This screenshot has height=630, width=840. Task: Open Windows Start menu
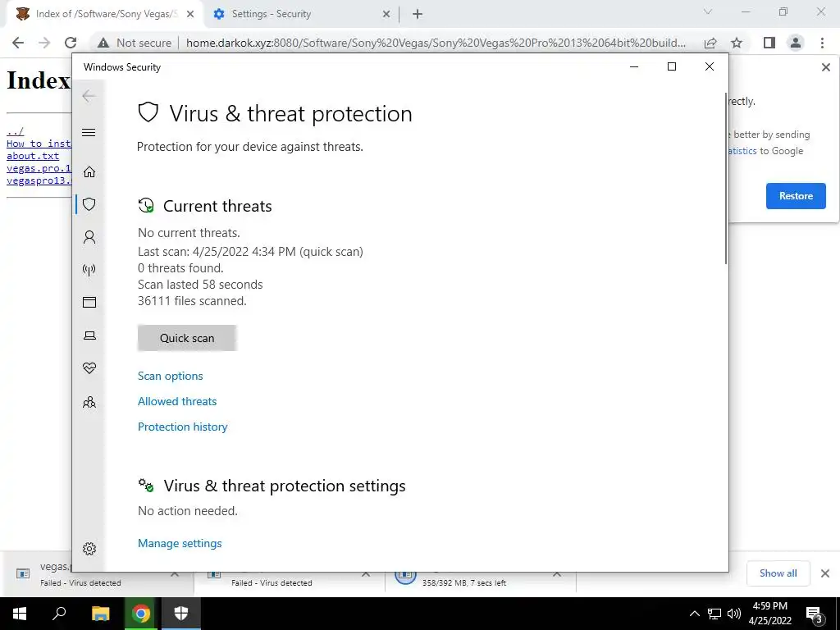20,614
